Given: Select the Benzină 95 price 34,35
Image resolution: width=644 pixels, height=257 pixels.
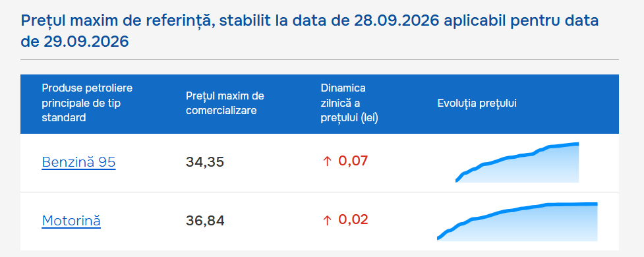Looking at the screenshot, I should (x=205, y=162).
